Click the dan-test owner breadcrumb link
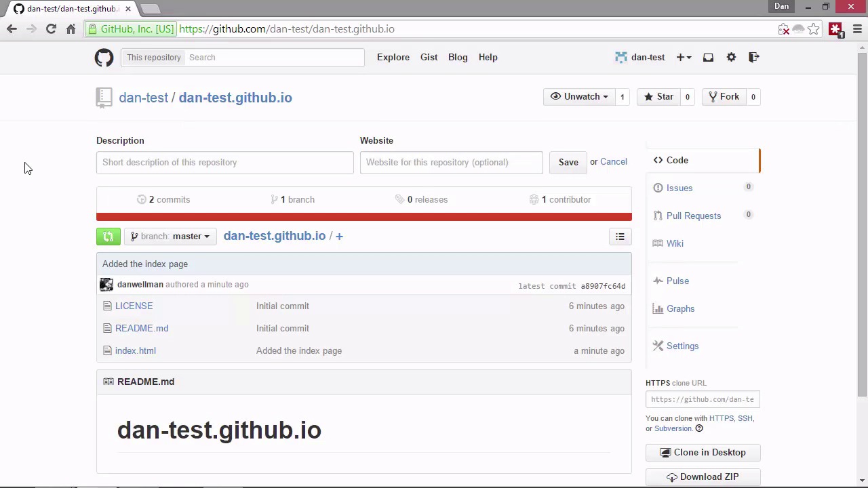The image size is (868, 488). (143, 98)
